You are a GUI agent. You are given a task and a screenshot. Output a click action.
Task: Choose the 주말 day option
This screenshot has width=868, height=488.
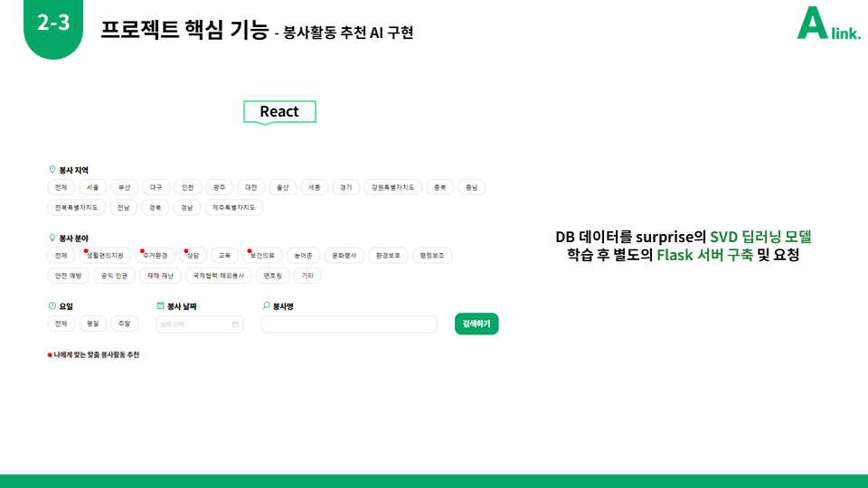pyautogui.click(x=125, y=324)
